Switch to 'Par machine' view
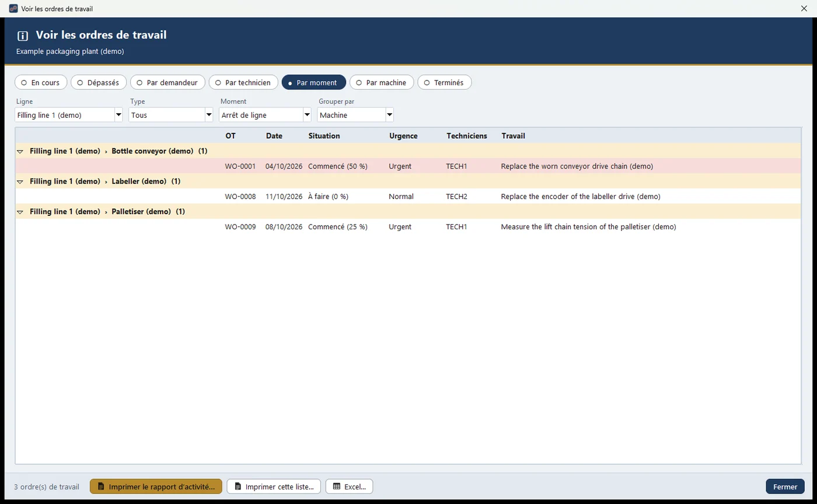 click(x=382, y=83)
